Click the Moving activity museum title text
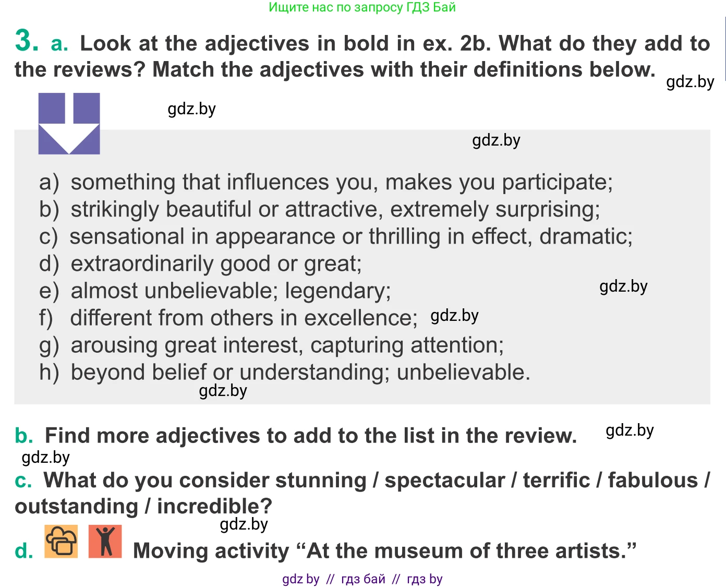 (385, 551)
